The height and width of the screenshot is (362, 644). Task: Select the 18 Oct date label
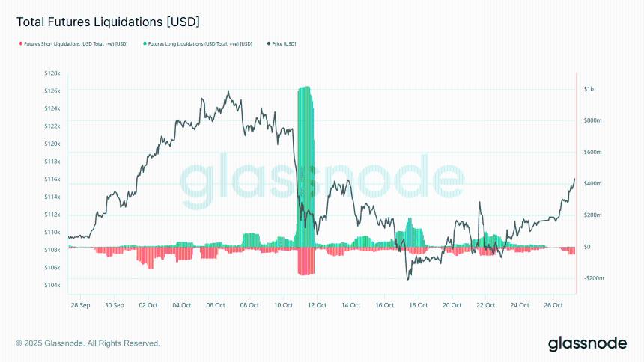[417, 305]
